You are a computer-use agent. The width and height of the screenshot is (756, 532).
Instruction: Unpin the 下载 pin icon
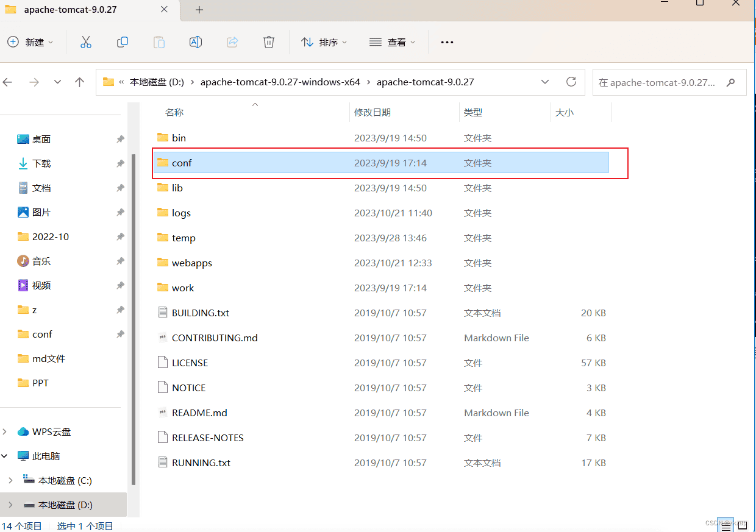[x=120, y=163]
